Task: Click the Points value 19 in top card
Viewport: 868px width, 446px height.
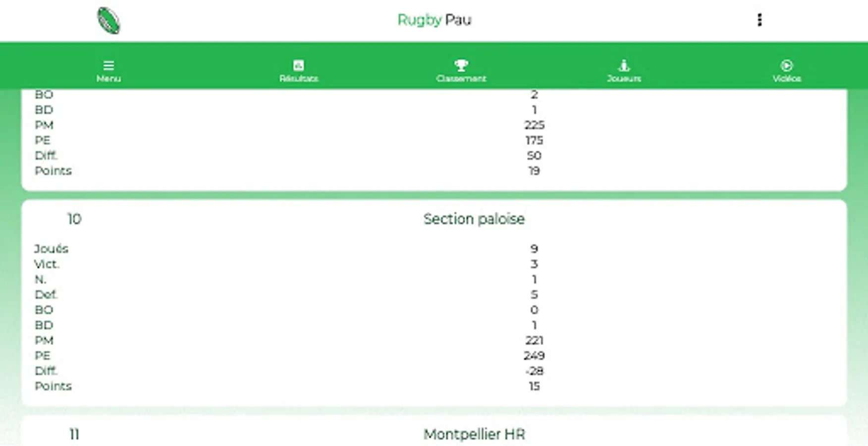Action: [x=534, y=171]
